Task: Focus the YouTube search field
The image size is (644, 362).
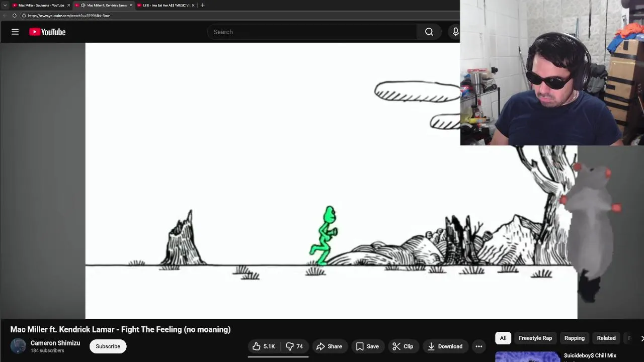Action: click(x=312, y=32)
